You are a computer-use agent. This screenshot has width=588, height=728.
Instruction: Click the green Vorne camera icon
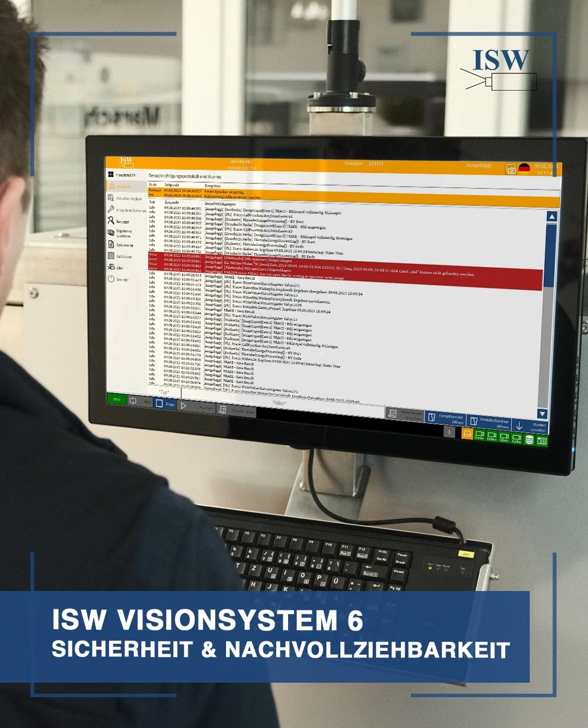[x=480, y=436]
